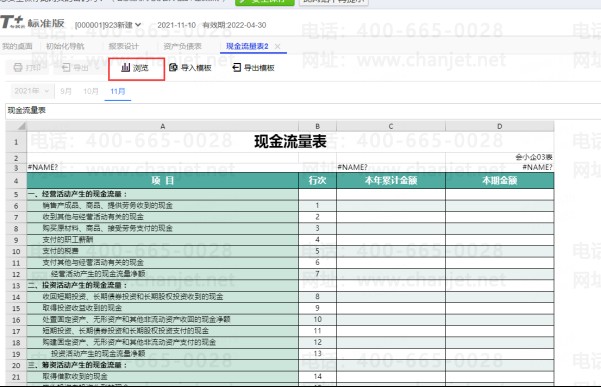Open the 资产负债表 tab
The image size is (601, 387).
pyautogui.click(x=182, y=46)
